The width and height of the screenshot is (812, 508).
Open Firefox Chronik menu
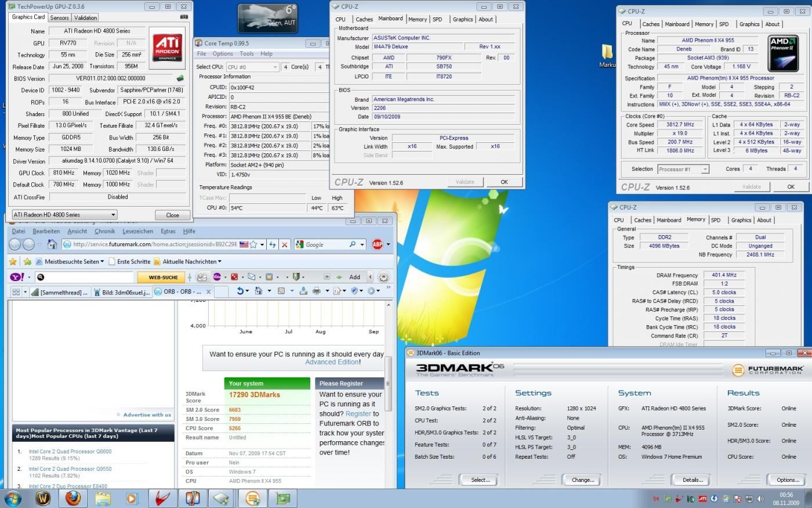point(104,231)
